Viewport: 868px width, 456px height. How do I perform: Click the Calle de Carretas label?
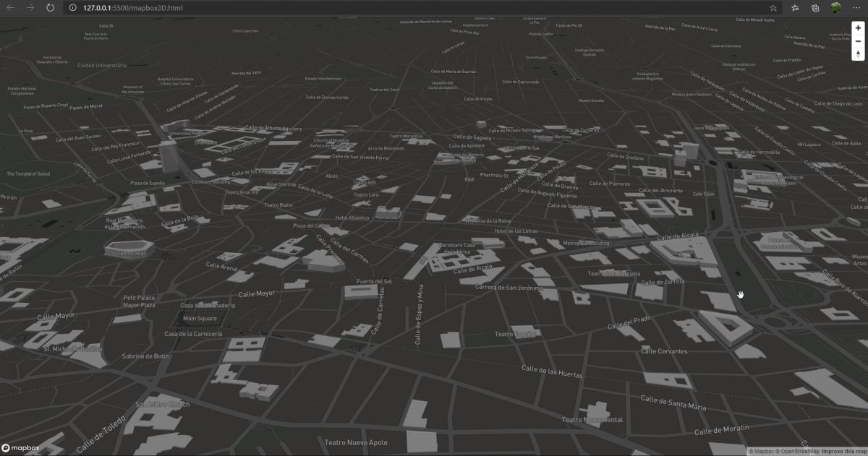point(378,310)
